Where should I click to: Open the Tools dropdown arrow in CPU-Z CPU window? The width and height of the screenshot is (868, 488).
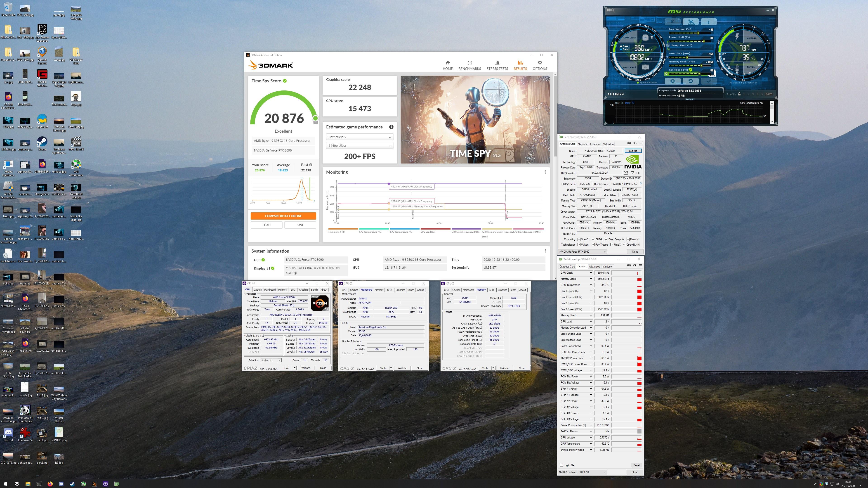coord(295,368)
